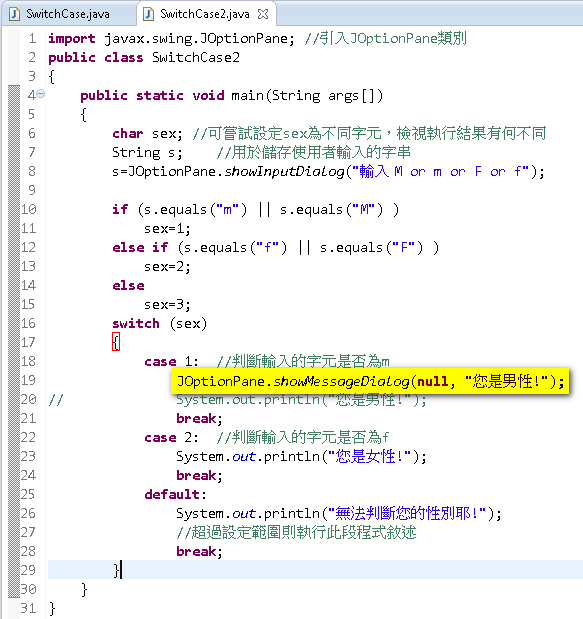
Task: Click the println "您是女性!" statement
Action: tap(302, 457)
